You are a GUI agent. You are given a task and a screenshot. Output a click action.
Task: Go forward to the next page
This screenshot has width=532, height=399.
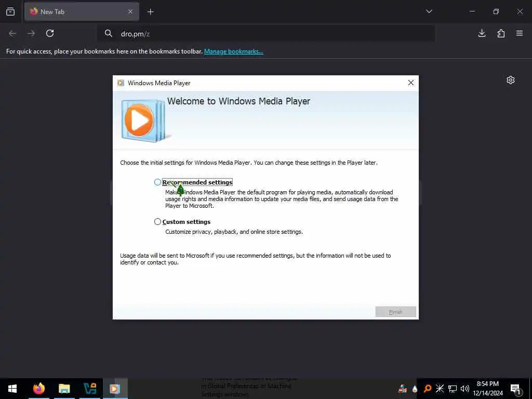[x=31, y=33]
